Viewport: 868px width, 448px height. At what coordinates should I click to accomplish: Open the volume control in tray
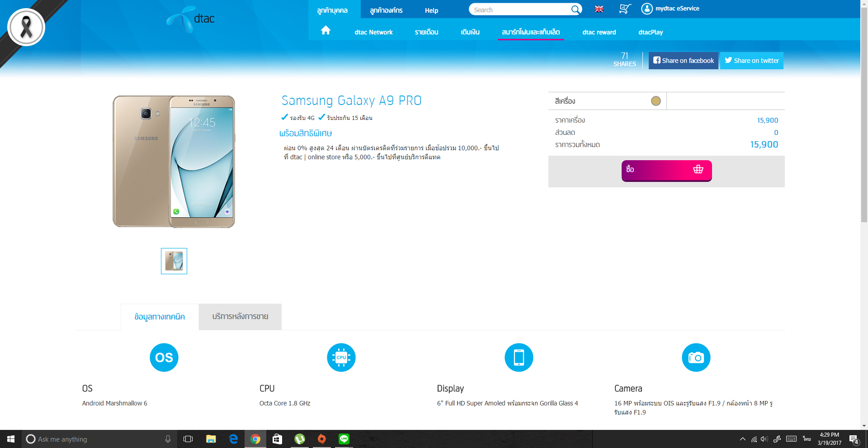point(764,439)
